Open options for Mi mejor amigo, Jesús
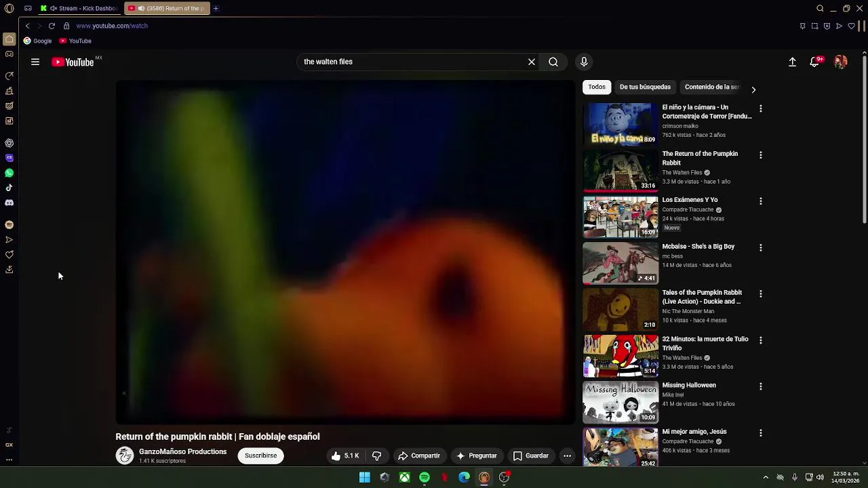Screen dimensions: 868x488 761,432
